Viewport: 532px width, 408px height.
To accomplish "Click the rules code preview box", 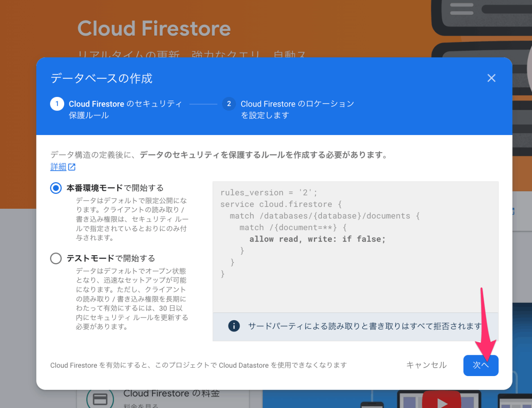I will pos(355,247).
